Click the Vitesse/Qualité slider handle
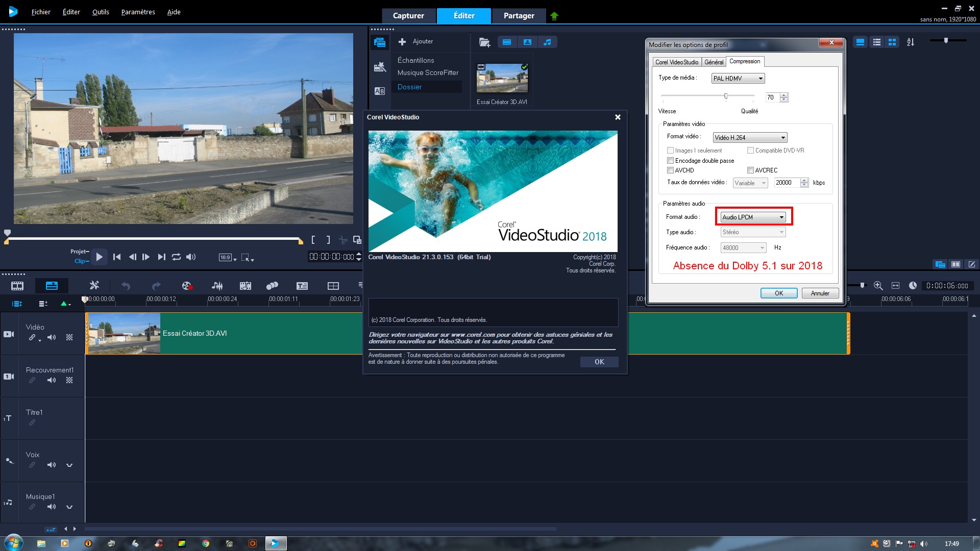The height and width of the screenshot is (551, 980). click(x=726, y=96)
